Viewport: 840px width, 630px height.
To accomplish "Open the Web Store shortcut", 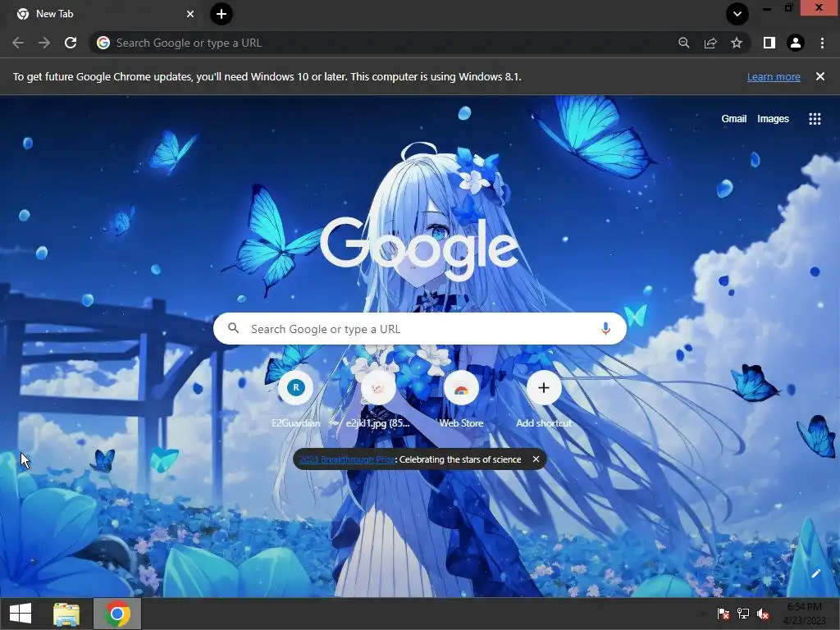I will pyautogui.click(x=461, y=399).
